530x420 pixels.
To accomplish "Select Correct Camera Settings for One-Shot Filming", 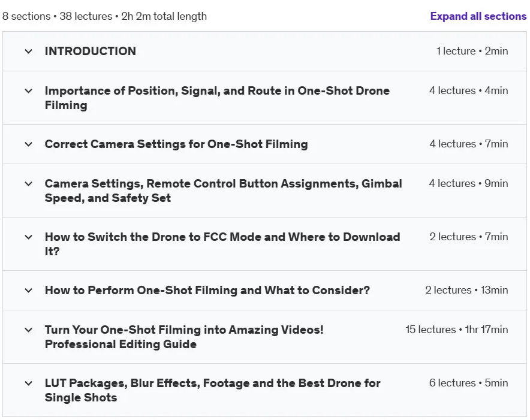I will 176,144.
